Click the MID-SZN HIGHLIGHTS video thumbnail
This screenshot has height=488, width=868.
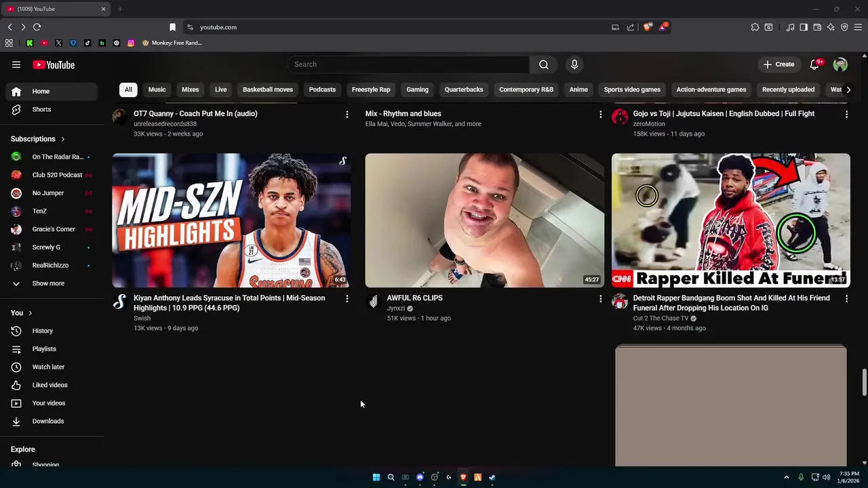click(231, 220)
